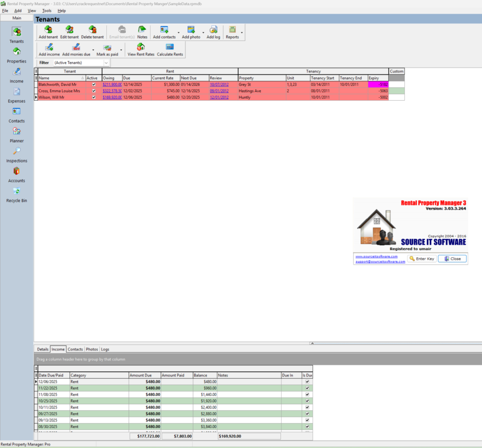Switch to the Logs tab
The height and width of the screenshot is (448, 482).
coord(105,349)
